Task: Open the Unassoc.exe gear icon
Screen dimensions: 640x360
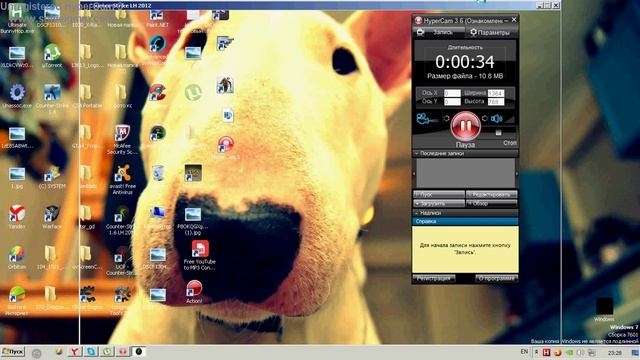Action: coord(17,96)
